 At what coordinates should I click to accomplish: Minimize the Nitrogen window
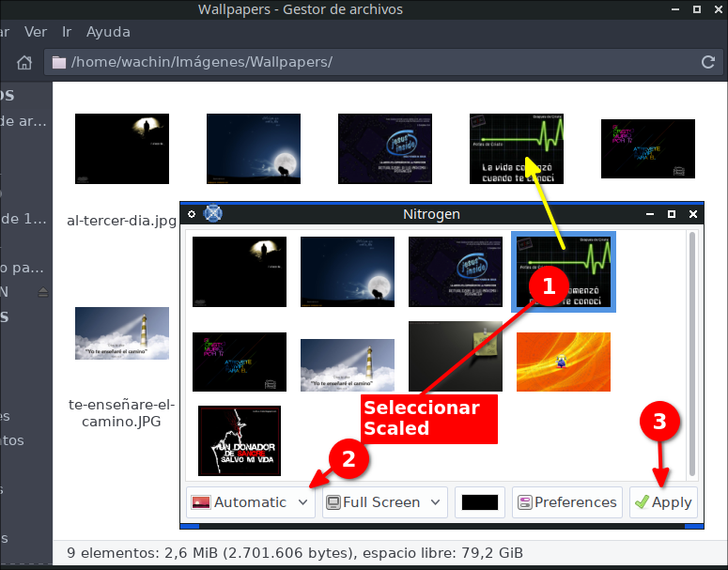click(x=650, y=214)
